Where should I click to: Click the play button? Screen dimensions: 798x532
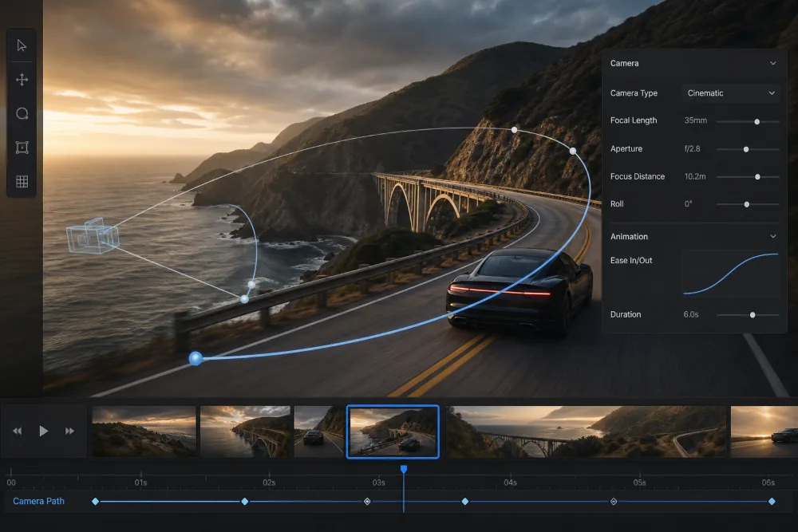tap(43, 432)
